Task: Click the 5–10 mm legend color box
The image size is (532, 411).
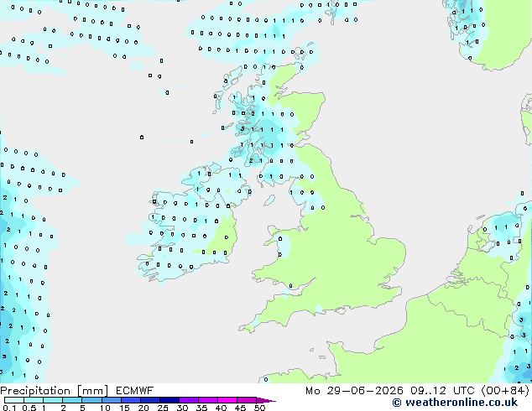Action: point(91,400)
